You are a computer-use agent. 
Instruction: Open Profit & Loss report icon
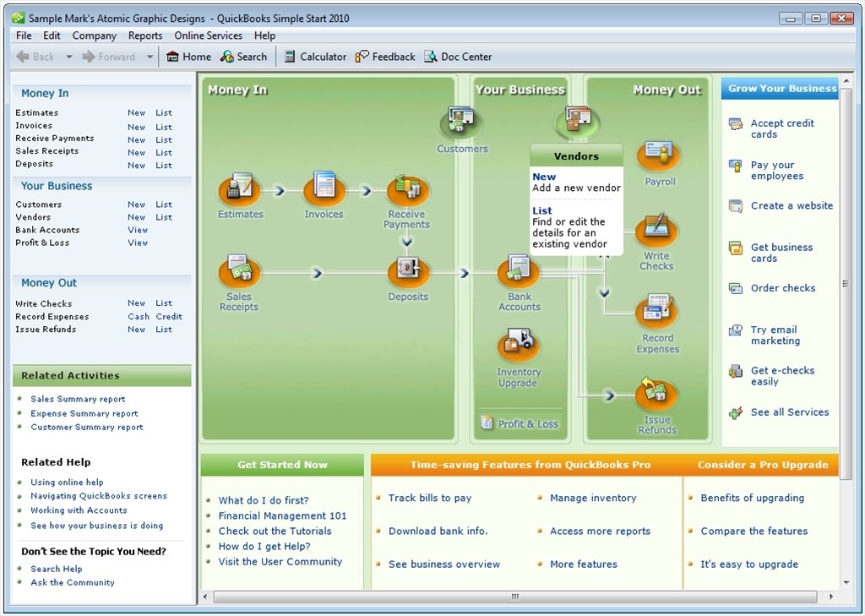tap(487, 423)
